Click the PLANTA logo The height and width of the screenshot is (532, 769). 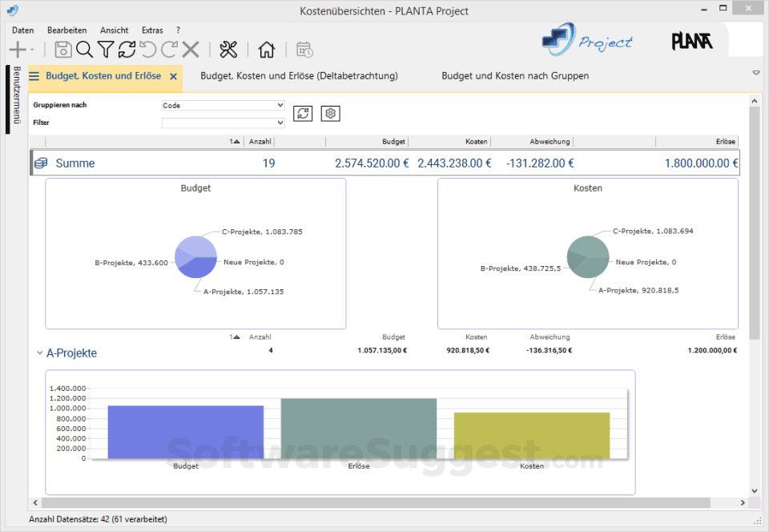692,41
